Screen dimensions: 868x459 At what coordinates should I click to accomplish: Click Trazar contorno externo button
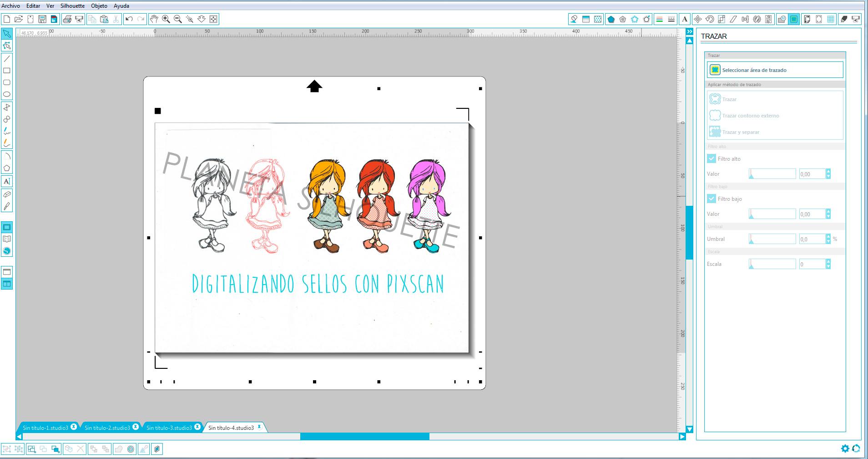[x=751, y=116]
